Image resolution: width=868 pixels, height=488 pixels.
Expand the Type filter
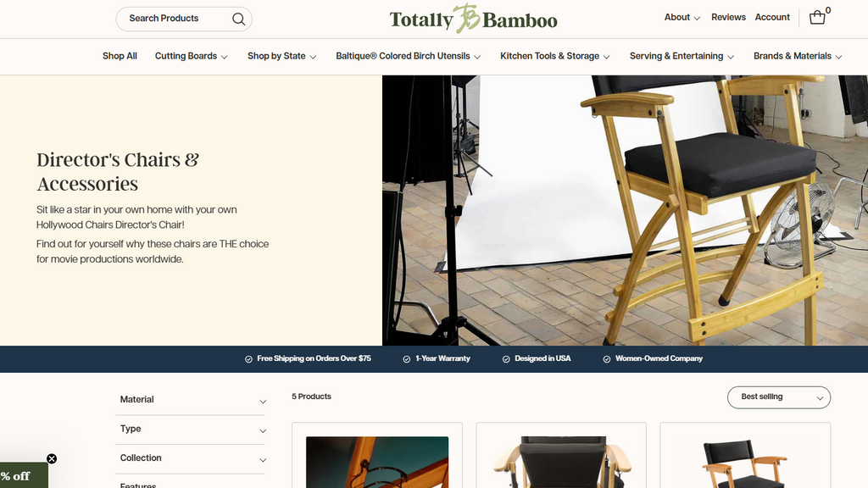click(191, 430)
